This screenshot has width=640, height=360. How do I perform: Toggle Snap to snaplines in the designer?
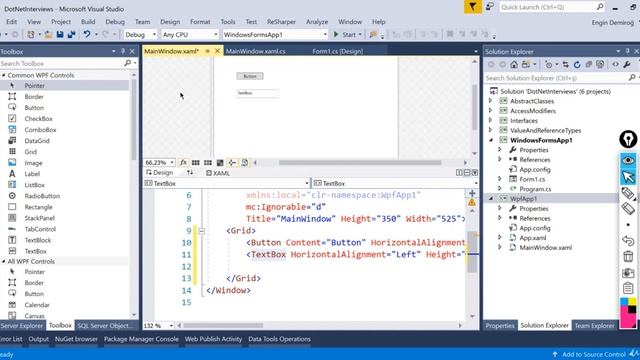point(232,162)
